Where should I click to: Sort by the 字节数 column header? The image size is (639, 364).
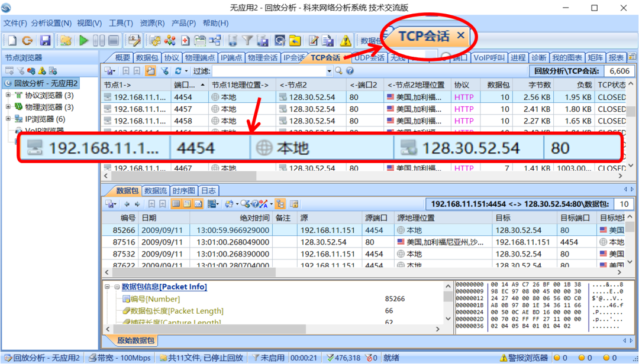(x=534, y=84)
